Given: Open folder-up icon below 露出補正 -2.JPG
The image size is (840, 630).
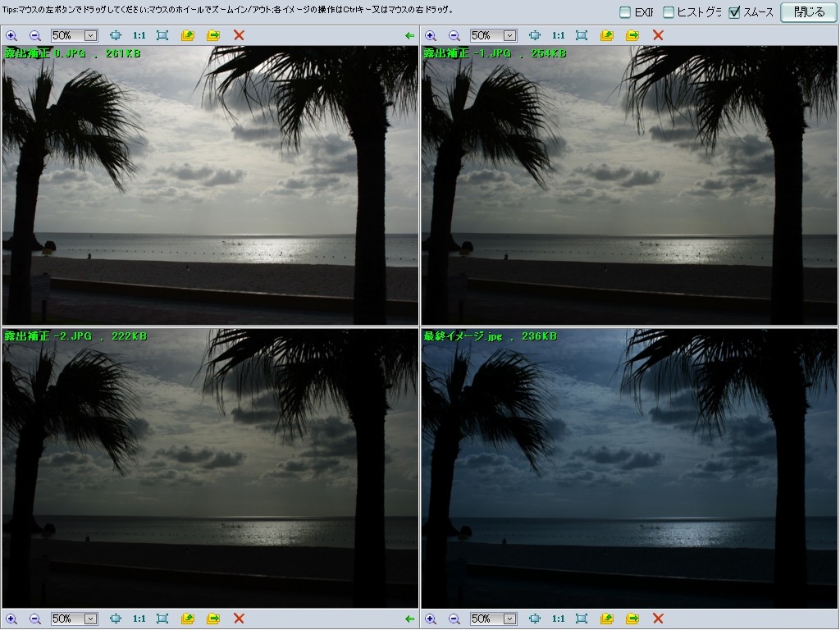Looking at the screenshot, I should click(188, 619).
